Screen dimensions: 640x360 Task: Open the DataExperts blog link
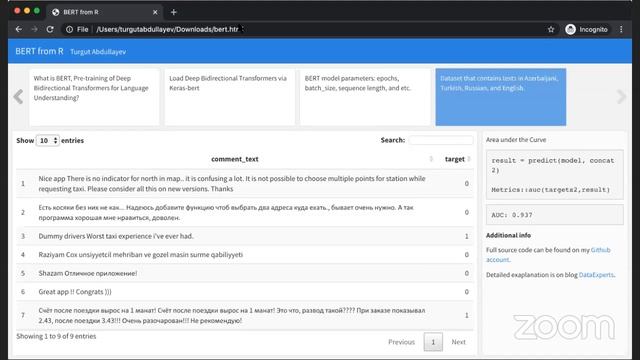(596, 275)
